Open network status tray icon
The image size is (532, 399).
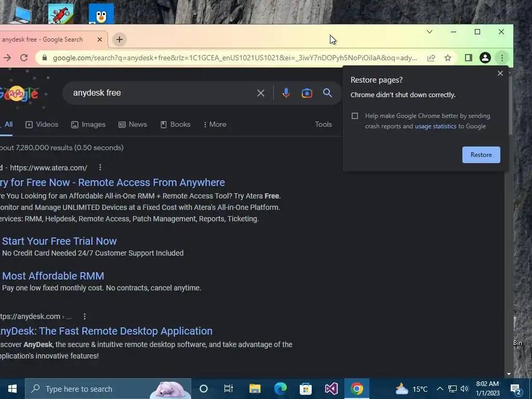[x=453, y=389]
